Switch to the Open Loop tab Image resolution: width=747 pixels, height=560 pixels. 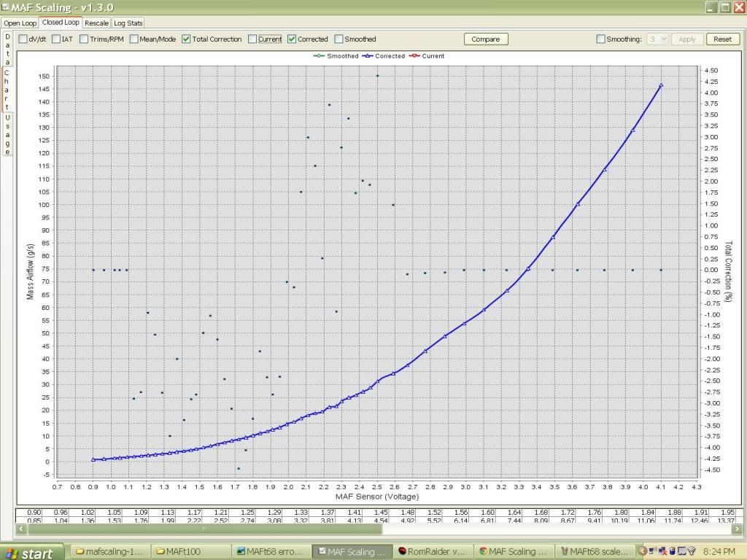tap(20, 23)
